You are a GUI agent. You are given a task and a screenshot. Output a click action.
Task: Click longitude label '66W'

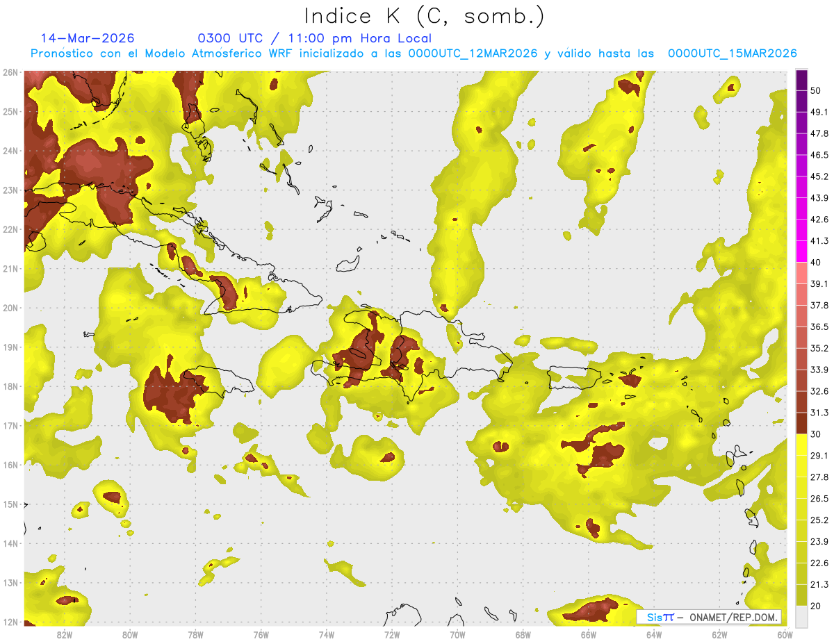point(589,635)
